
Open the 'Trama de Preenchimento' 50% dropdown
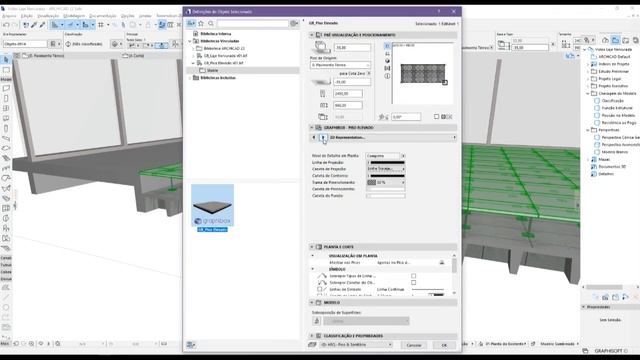(385, 182)
